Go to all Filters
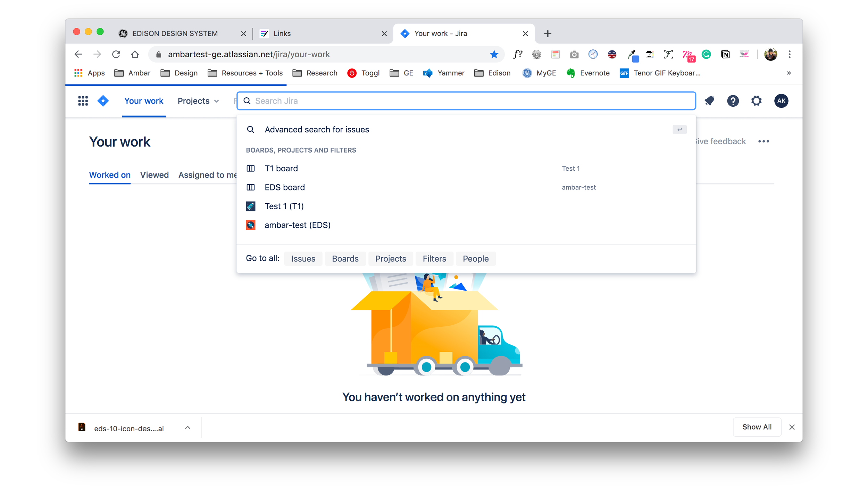868x489 pixels. (434, 259)
